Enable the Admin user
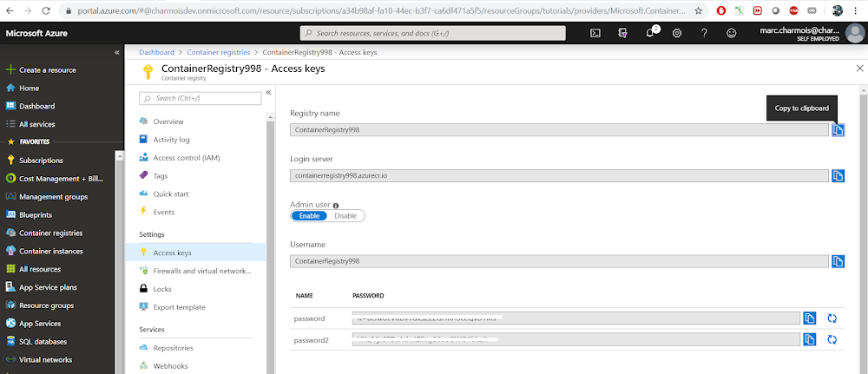868x374 pixels. click(x=309, y=216)
